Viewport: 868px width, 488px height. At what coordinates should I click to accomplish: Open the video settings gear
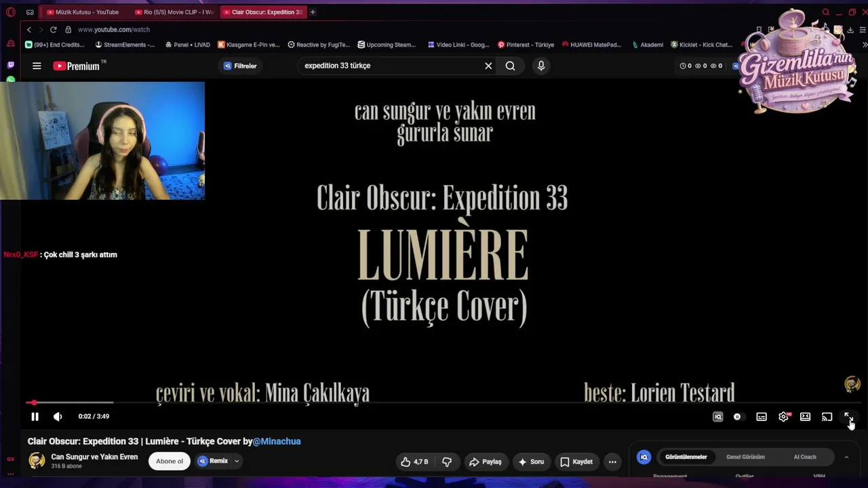pyautogui.click(x=783, y=417)
